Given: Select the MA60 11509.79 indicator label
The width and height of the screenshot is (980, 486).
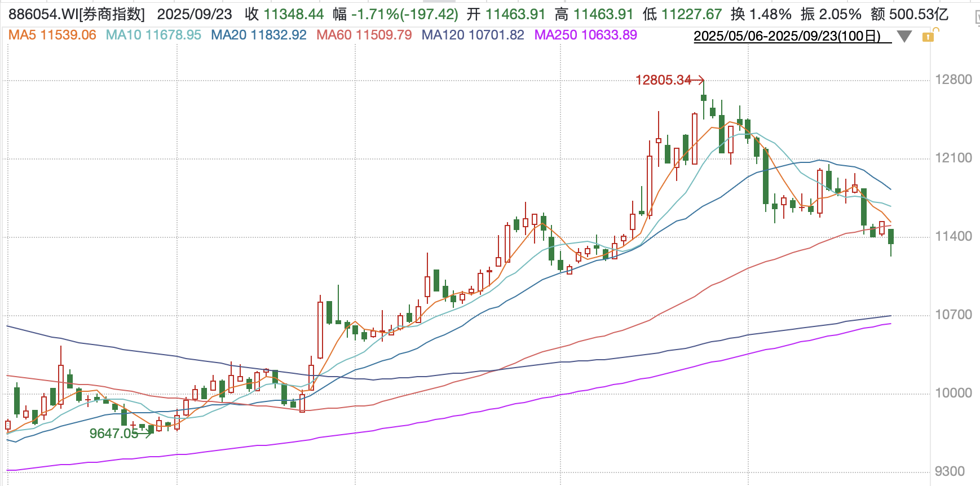Looking at the screenshot, I should (364, 35).
